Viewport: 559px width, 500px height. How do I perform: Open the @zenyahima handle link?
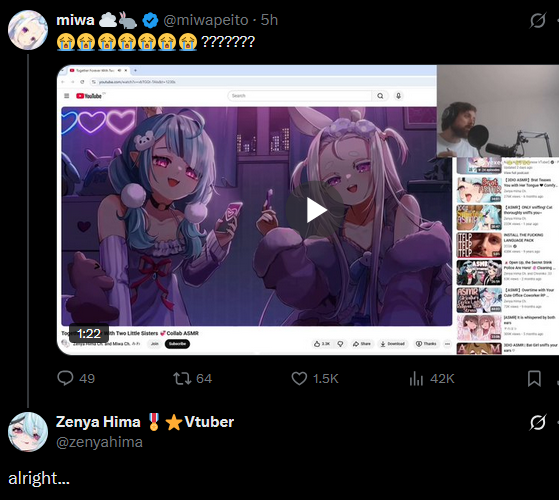[99, 442]
